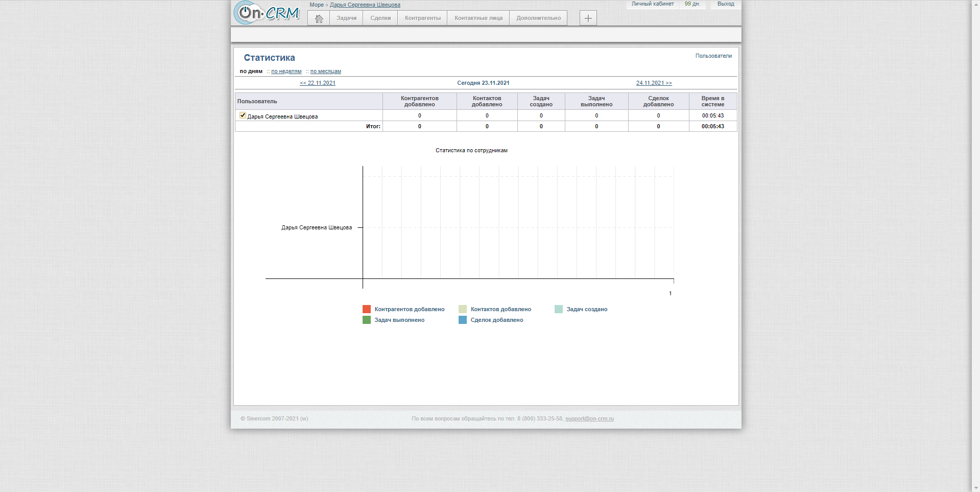Click Выход to log out

click(726, 4)
